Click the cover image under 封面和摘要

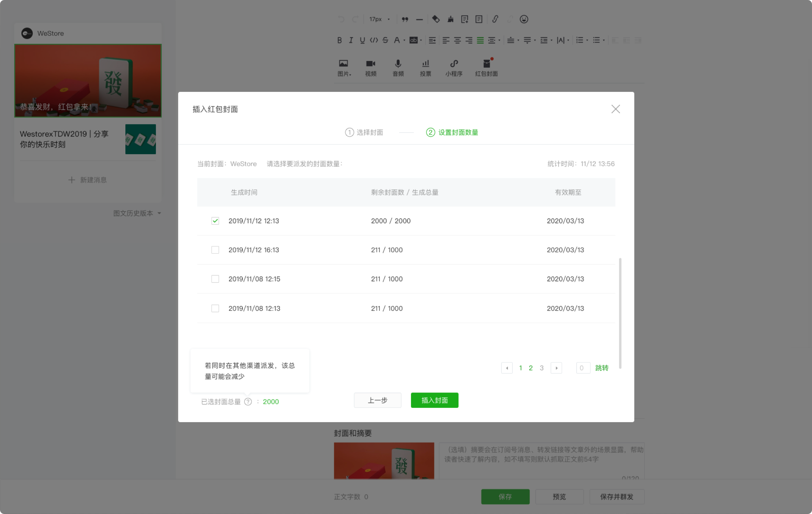tap(384, 461)
